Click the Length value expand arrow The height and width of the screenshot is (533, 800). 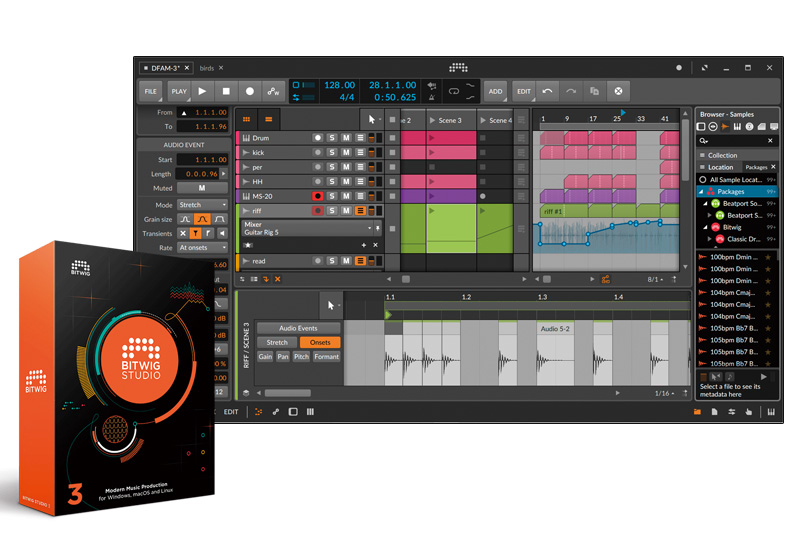click(x=223, y=173)
